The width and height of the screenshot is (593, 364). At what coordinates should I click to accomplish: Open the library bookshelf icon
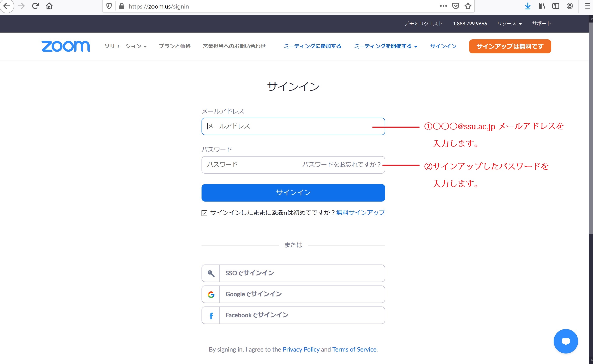(542, 6)
